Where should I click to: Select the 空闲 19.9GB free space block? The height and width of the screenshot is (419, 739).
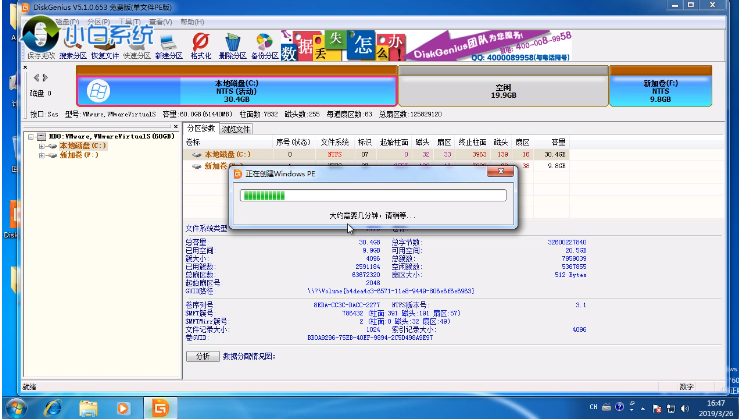click(502, 92)
